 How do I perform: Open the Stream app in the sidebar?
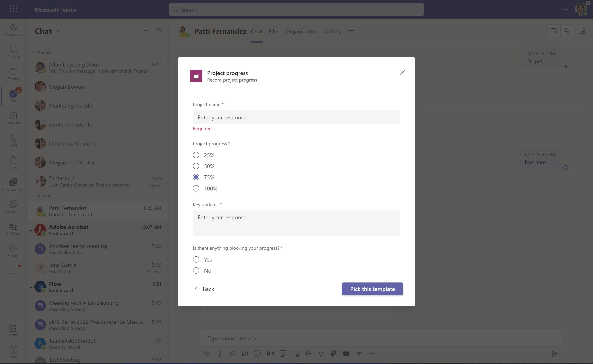click(x=13, y=251)
